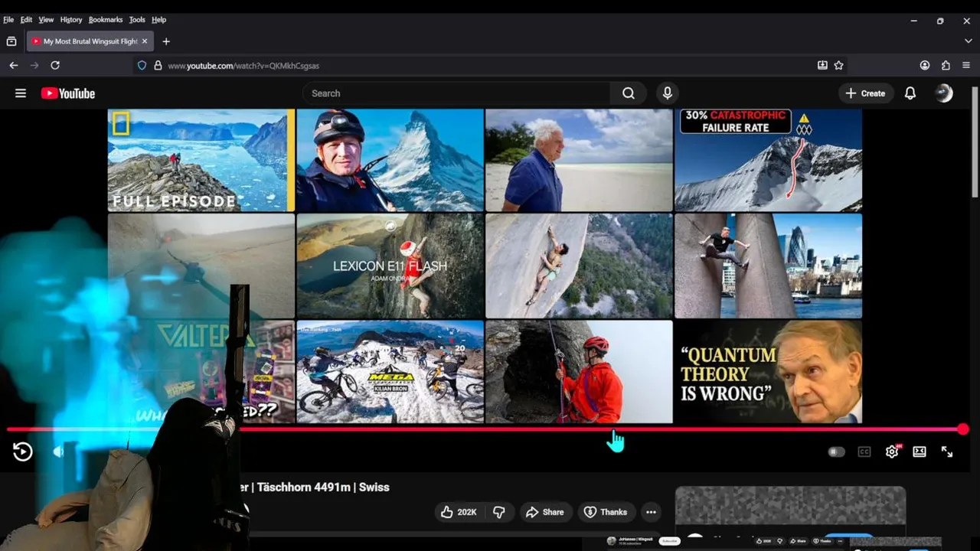The image size is (980, 551).
Task: Select the My Most Brutal Wingsuit Flight tab
Action: (90, 41)
